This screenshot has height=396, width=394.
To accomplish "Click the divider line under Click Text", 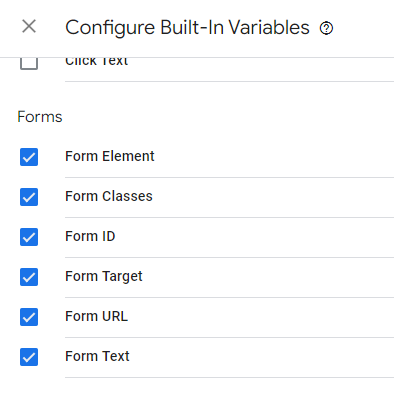I will [229, 81].
